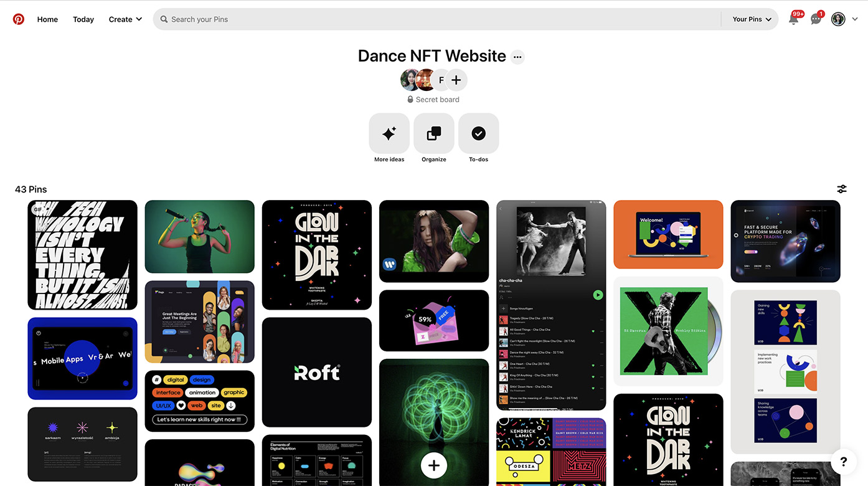Go to the Home tab

(47, 19)
